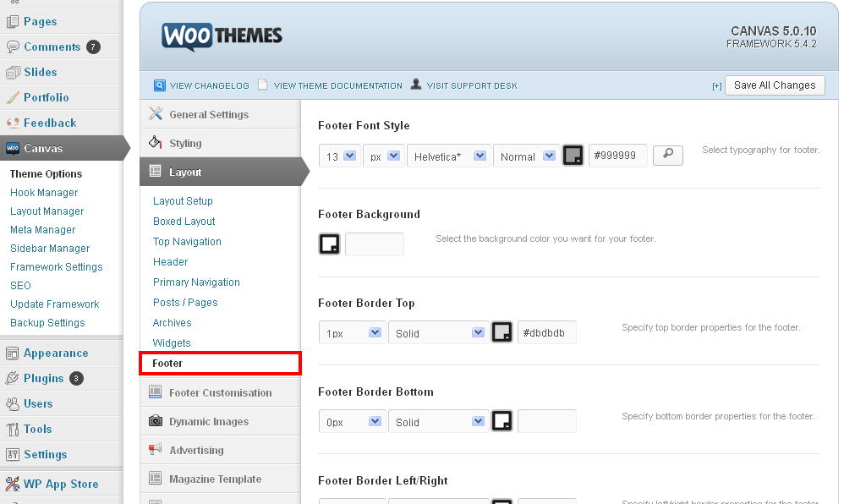
Task: Click the Comments speech bubble icon
Action: [x=12, y=47]
